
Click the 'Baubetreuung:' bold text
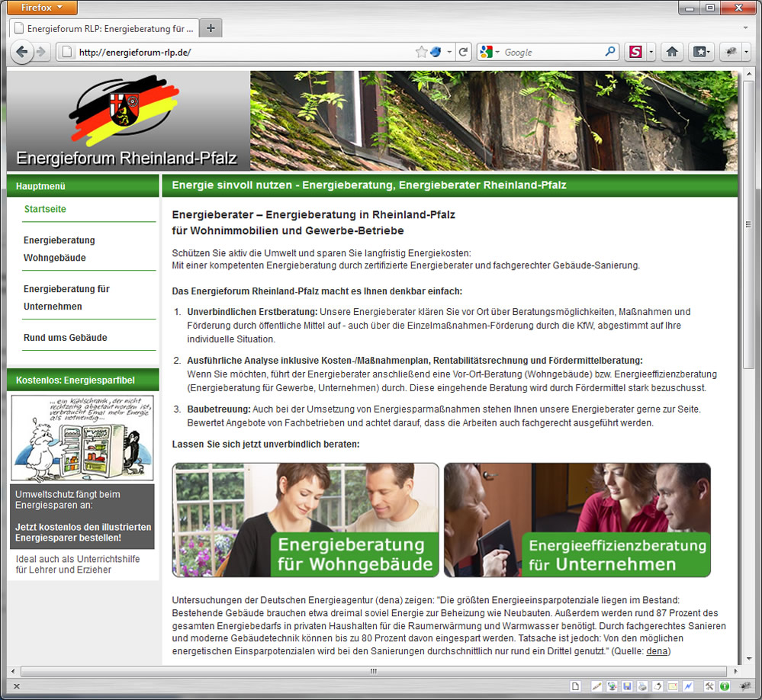(219, 409)
